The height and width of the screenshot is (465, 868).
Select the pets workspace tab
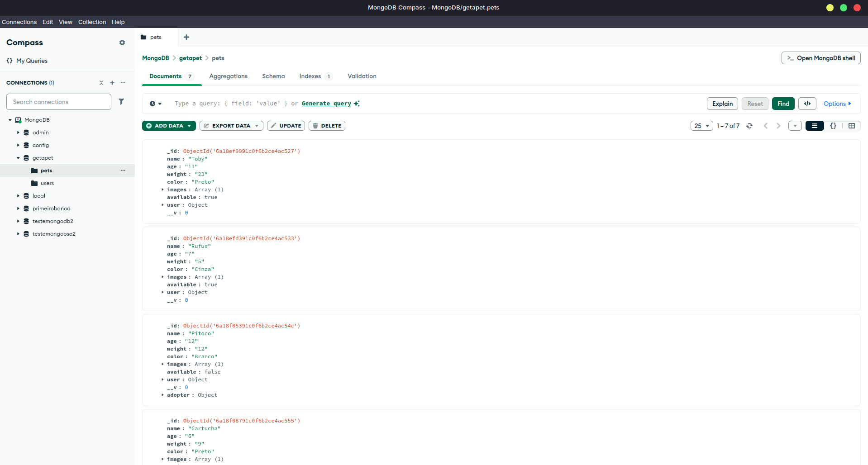tap(156, 37)
